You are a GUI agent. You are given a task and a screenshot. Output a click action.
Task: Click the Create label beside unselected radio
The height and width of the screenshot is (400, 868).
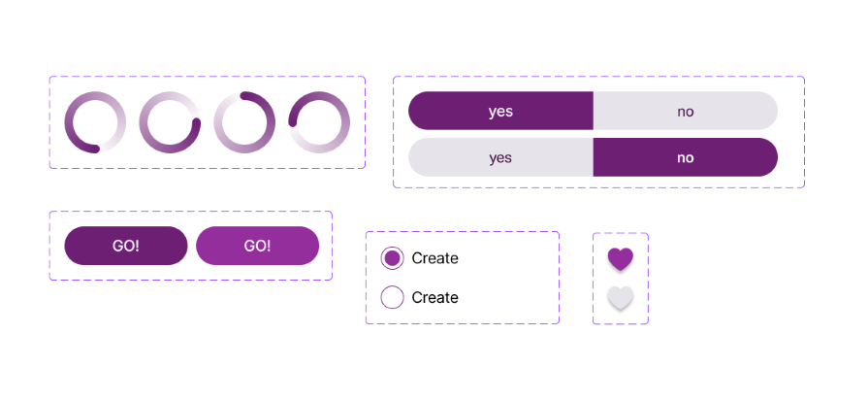[434, 297]
